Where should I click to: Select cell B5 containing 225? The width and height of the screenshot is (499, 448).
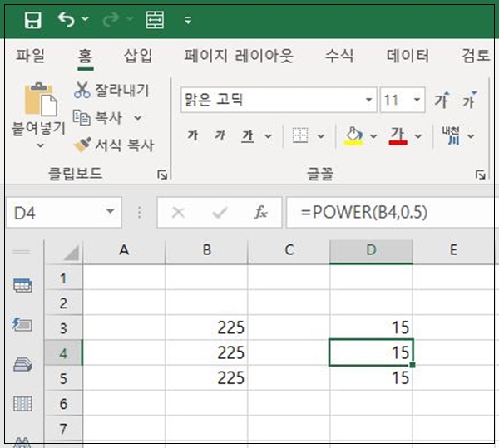tap(206, 378)
